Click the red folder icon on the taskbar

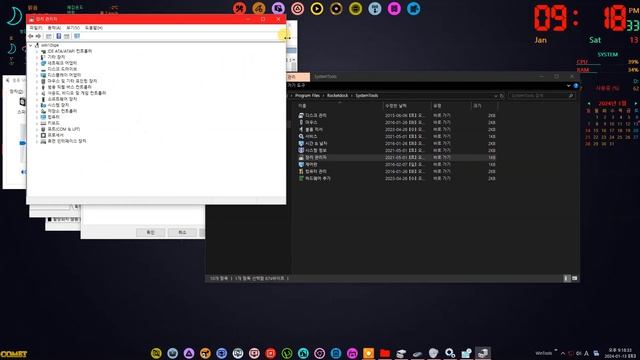[384, 353]
